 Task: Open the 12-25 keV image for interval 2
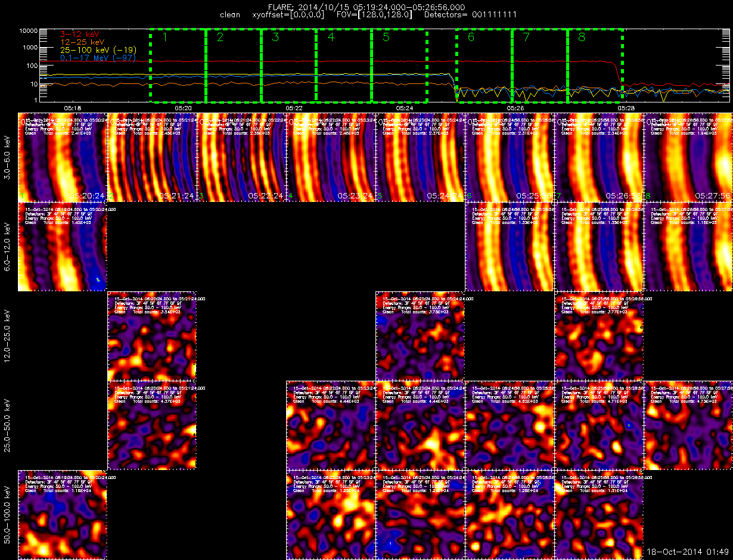(x=152, y=336)
